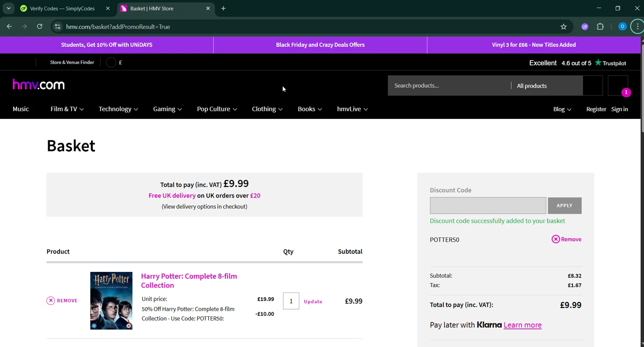Viewport: 644px width, 347px height.
Task: Open the Extensions puzzle icon
Action: click(600, 27)
